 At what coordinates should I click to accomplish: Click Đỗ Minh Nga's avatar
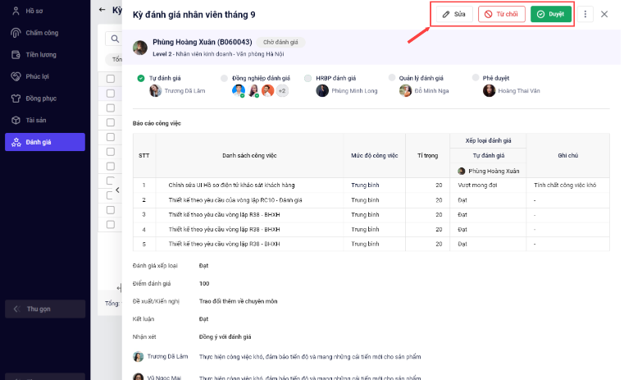[x=405, y=91]
